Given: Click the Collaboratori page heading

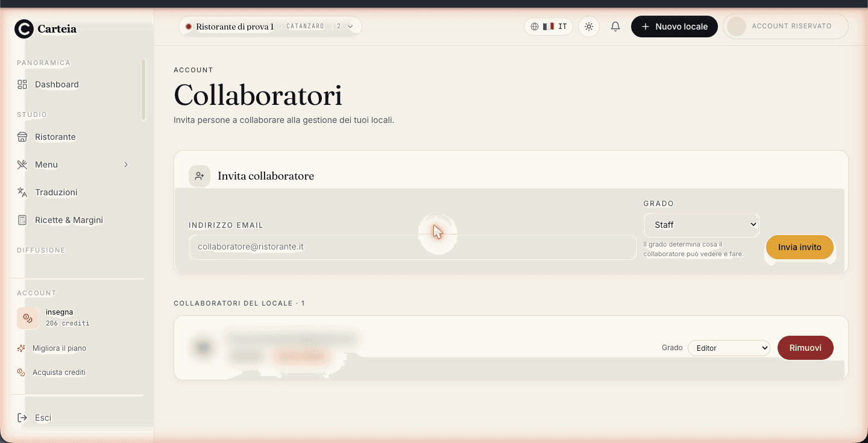Looking at the screenshot, I should click(x=258, y=95).
